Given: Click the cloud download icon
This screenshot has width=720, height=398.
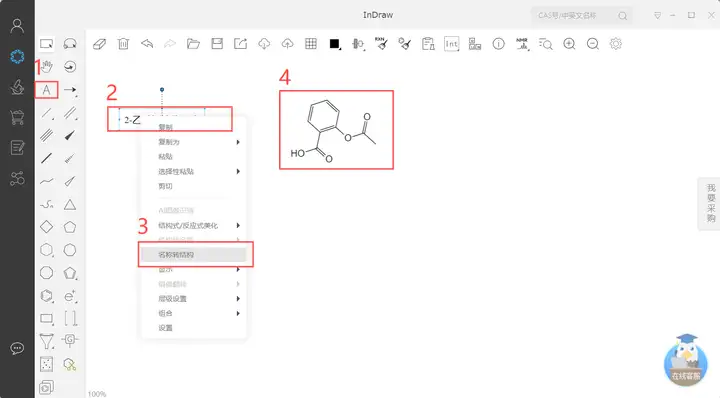Looking at the screenshot, I should (264, 44).
